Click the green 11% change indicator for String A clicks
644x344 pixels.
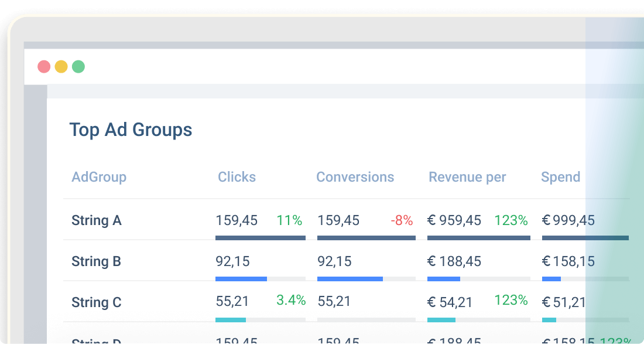(289, 220)
